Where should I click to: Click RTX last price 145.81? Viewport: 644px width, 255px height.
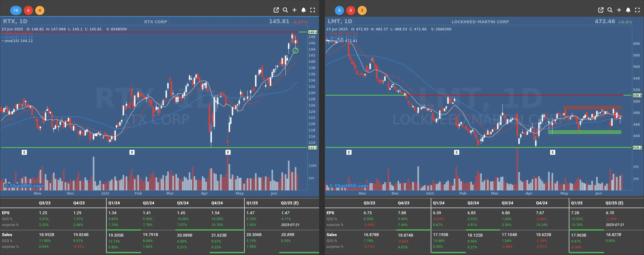point(279,21)
